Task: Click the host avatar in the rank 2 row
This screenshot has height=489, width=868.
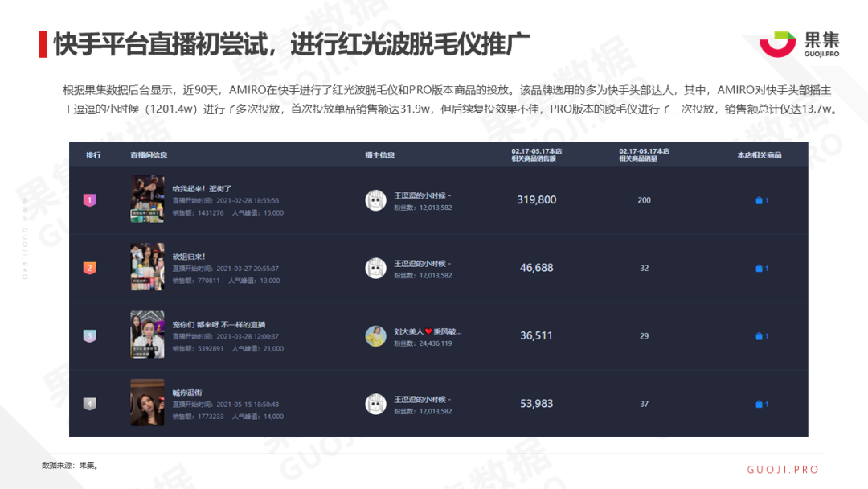Action: 375,268
